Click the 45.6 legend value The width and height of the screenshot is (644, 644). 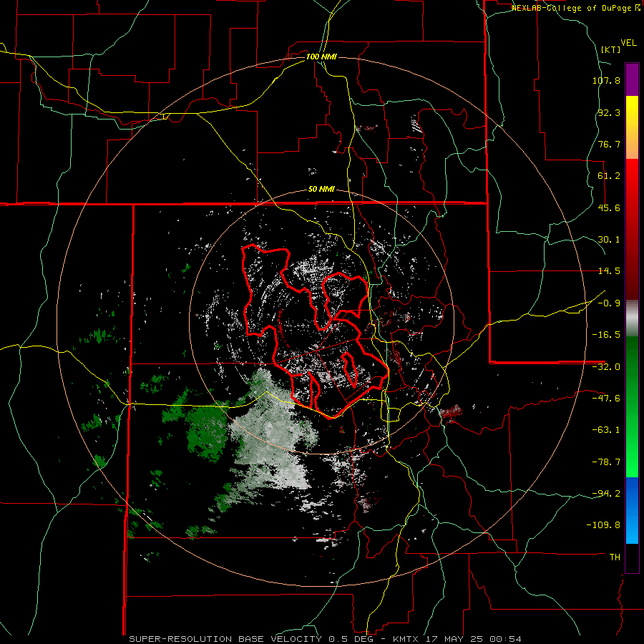click(609, 208)
